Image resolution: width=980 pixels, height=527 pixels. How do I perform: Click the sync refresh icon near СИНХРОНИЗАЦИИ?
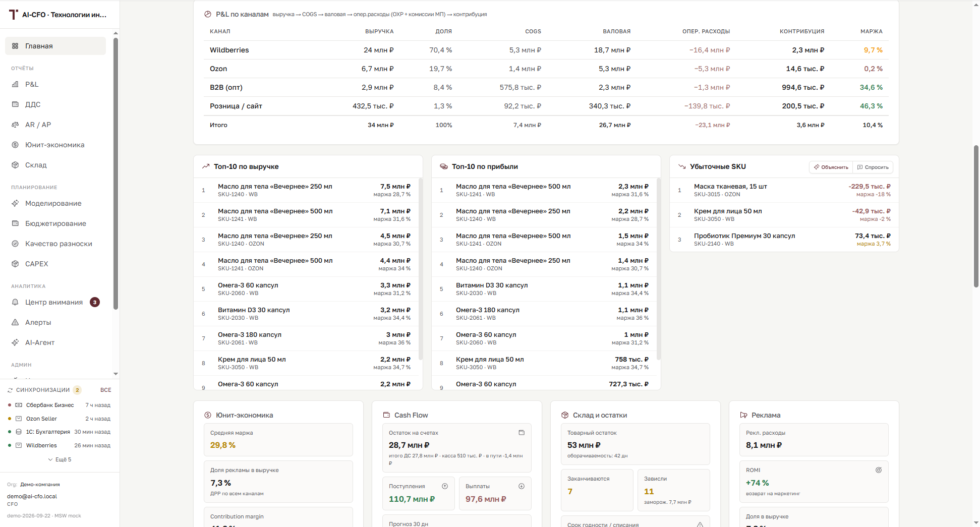tap(10, 390)
